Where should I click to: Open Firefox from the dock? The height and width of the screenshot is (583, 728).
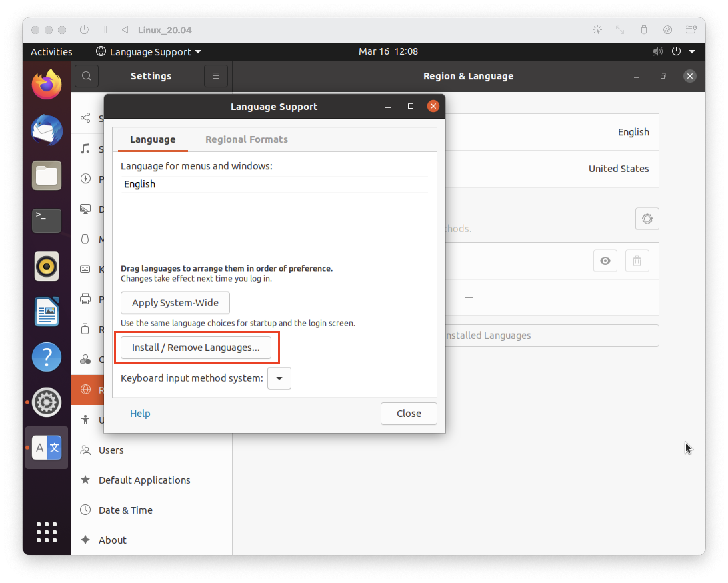tap(47, 84)
